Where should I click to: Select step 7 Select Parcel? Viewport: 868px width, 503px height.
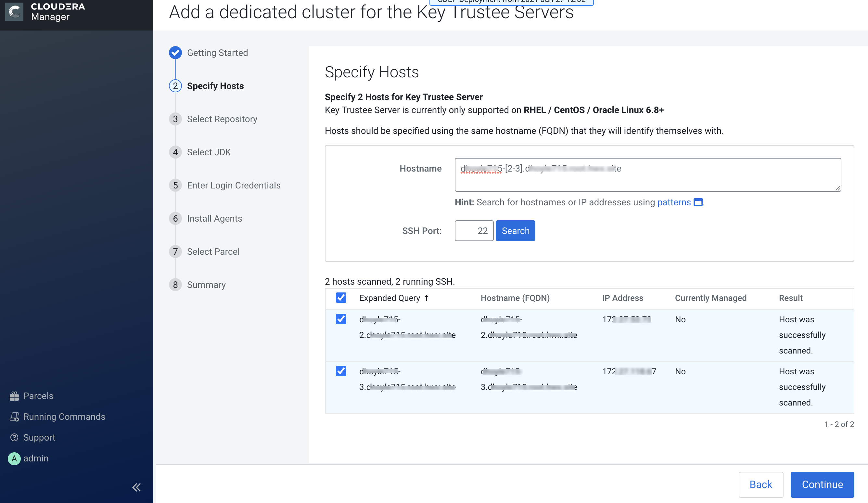pyautogui.click(x=213, y=251)
